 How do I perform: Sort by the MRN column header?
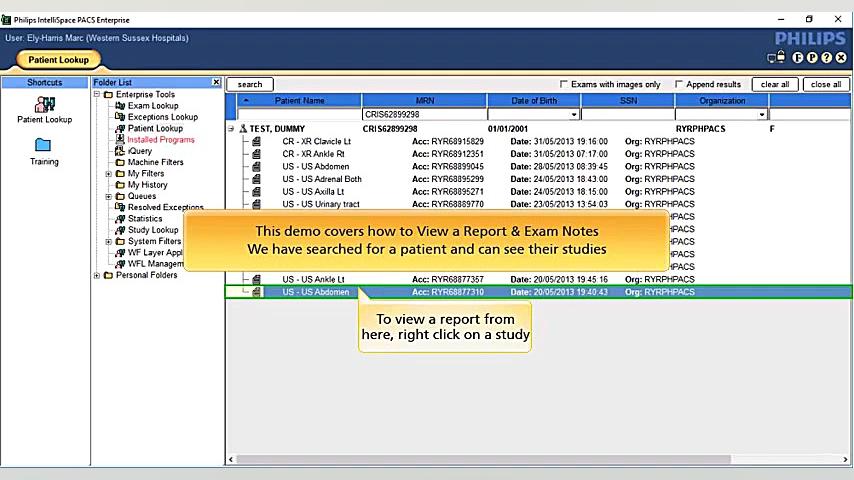click(424, 100)
